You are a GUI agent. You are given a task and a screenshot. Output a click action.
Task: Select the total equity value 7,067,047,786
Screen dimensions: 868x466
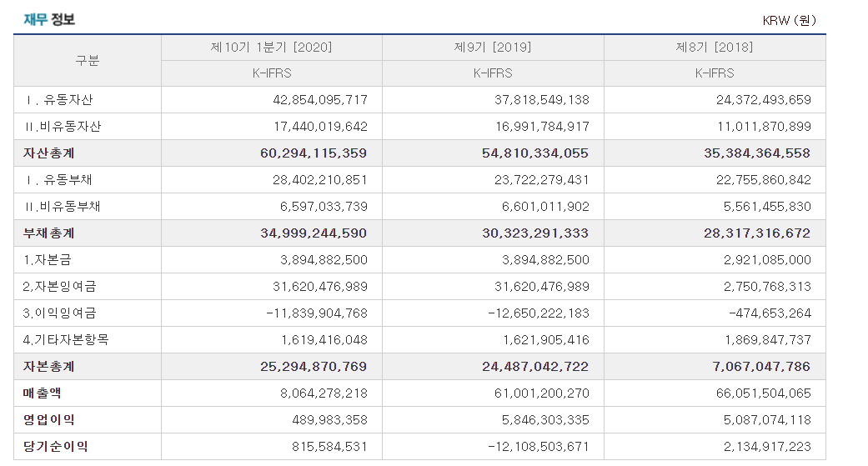[761, 366]
